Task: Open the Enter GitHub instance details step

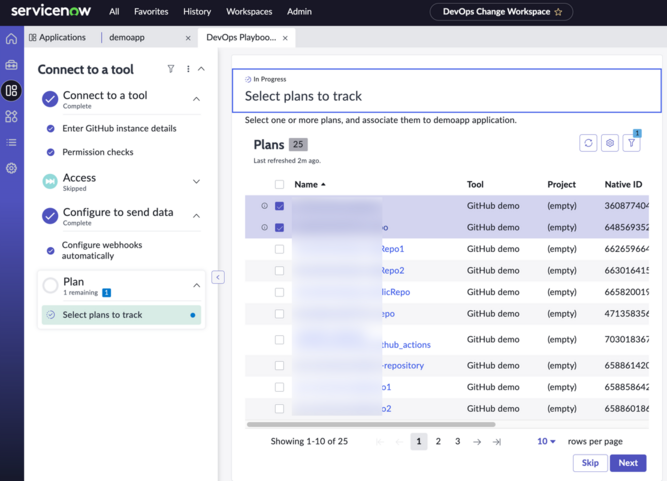Action: (119, 128)
